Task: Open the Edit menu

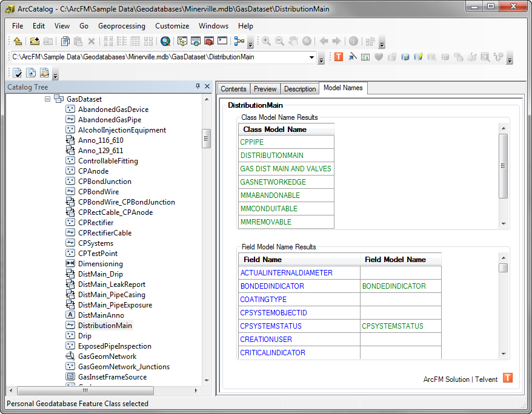Action: pos(39,26)
